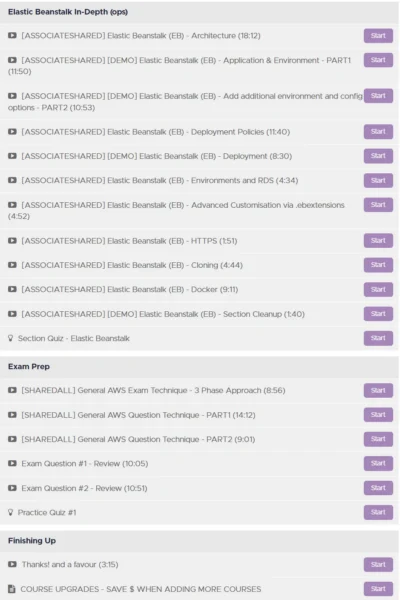Click lightbulb icon beside Practice Quiz #1
Viewport: 400px width, 600px height.
coord(11,512)
